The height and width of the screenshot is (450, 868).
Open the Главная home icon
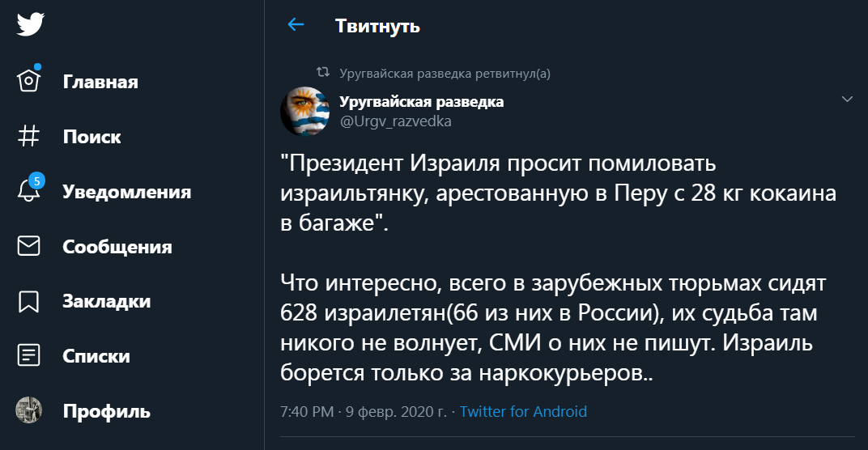(x=29, y=81)
